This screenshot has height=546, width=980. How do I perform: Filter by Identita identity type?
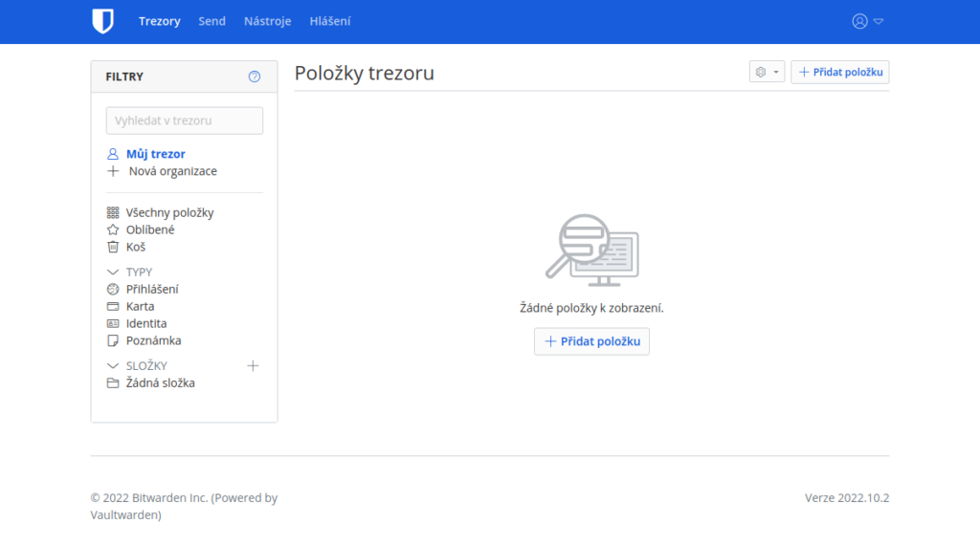pos(145,324)
